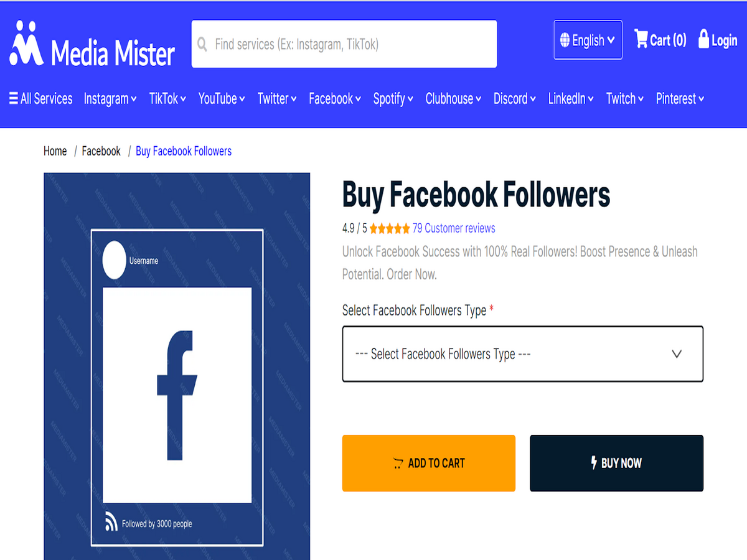Screen dimensions: 747x560
Task: Click the globe language icon
Action: pyautogui.click(x=565, y=40)
